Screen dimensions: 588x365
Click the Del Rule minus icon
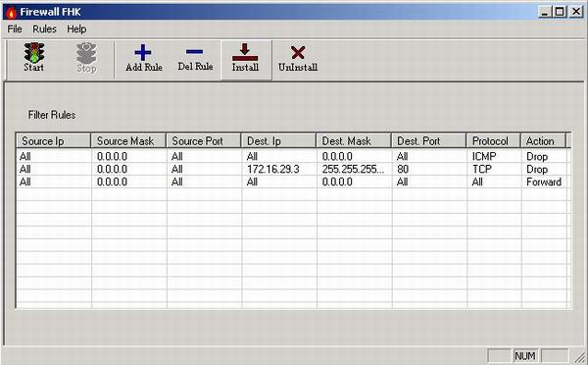195,52
